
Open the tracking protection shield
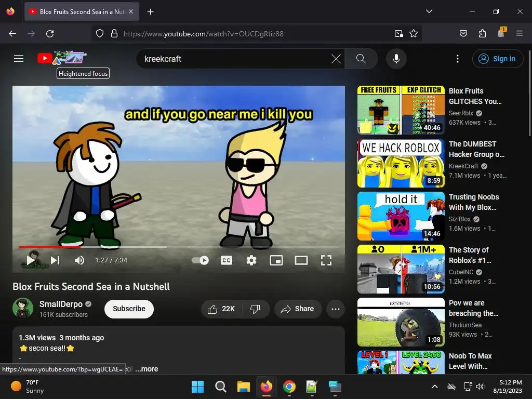tap(99, 34)
